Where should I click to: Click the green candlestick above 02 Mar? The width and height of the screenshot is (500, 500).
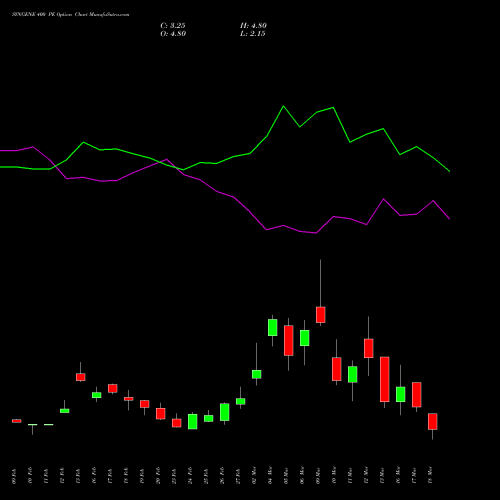point(257,374)
